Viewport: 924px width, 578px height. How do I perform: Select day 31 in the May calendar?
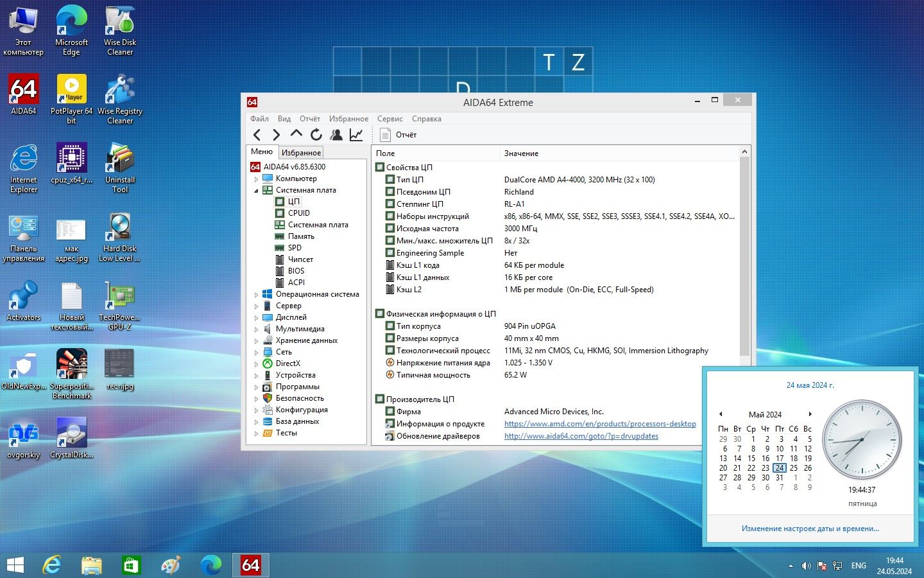(780, 478)
